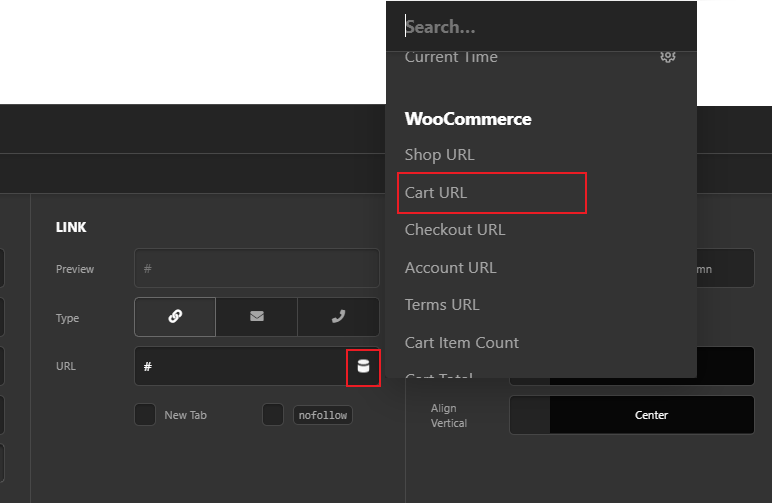The height and width of the screenshot is (503, 772).
Task: Choose Cart URL dynamic content option
Action: click(x=436, y=192)
